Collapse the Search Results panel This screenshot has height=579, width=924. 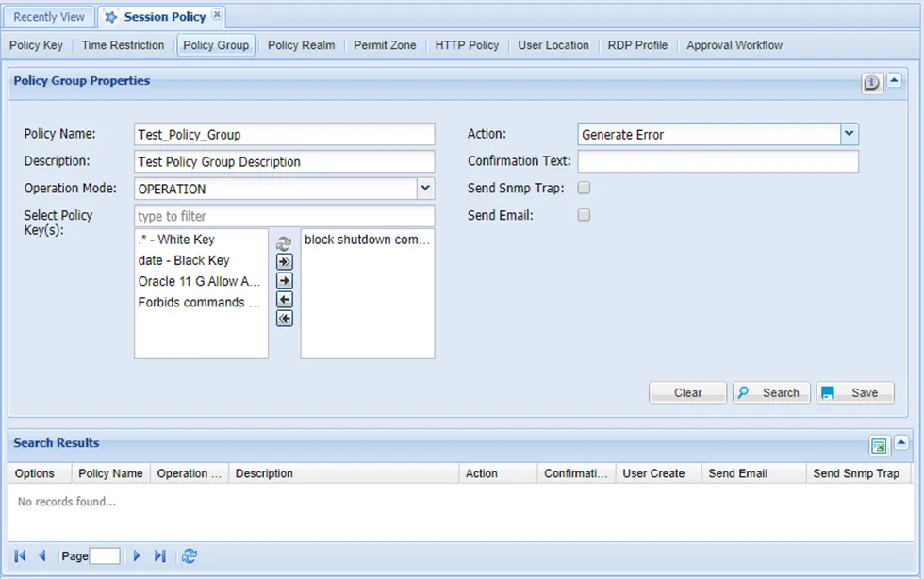tap(901, 443)
